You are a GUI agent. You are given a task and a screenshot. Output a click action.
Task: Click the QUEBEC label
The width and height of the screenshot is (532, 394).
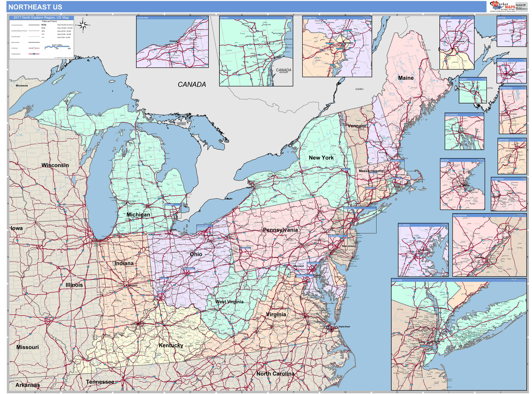[x=359, y=89]
